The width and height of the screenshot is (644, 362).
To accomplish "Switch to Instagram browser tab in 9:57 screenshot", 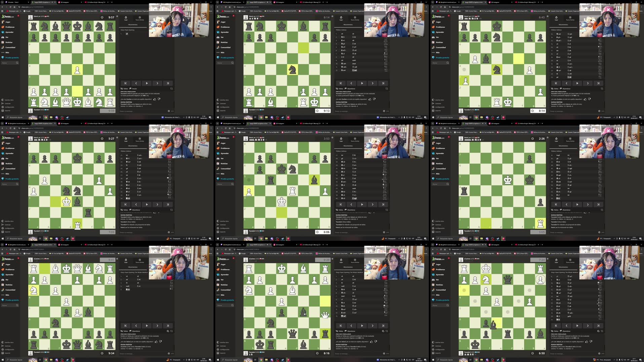I will [70, 2].
